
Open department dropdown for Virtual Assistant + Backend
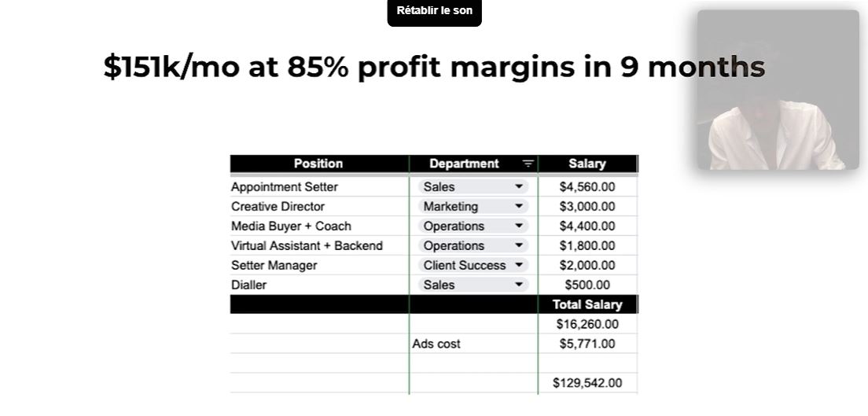[x=519, y=246]
